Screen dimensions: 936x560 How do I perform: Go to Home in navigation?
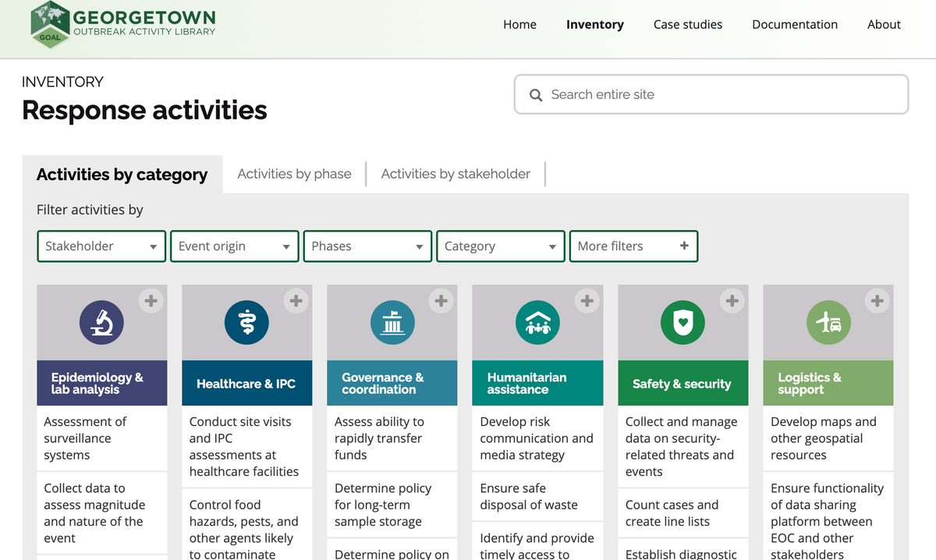[519, 24]
